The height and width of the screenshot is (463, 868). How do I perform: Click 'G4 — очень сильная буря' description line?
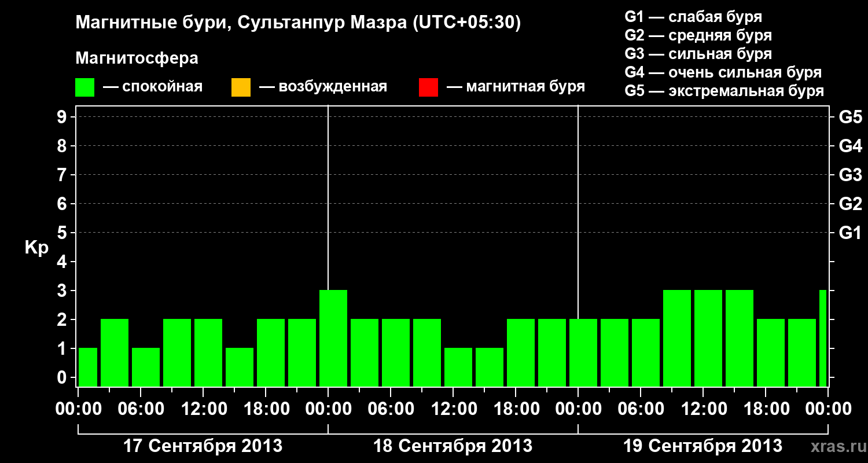(723, 72)
